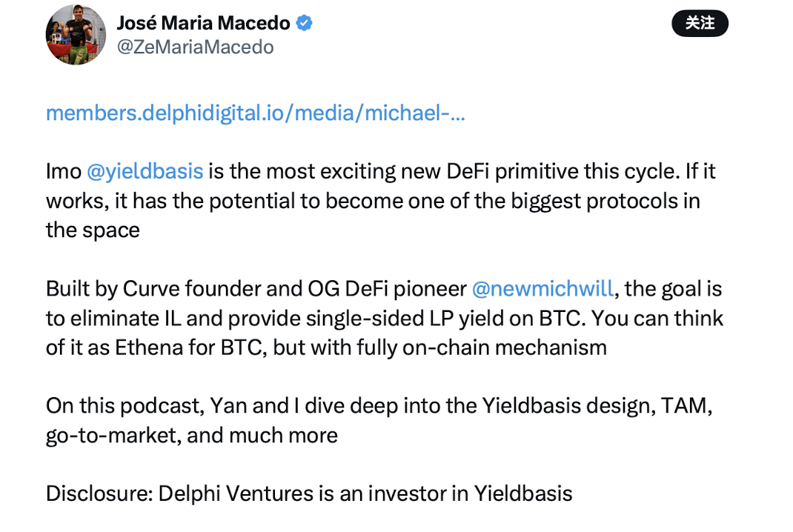Click the 关注 follow button
This screenshot has height=532, width=793.
click(x=700, y=24)
